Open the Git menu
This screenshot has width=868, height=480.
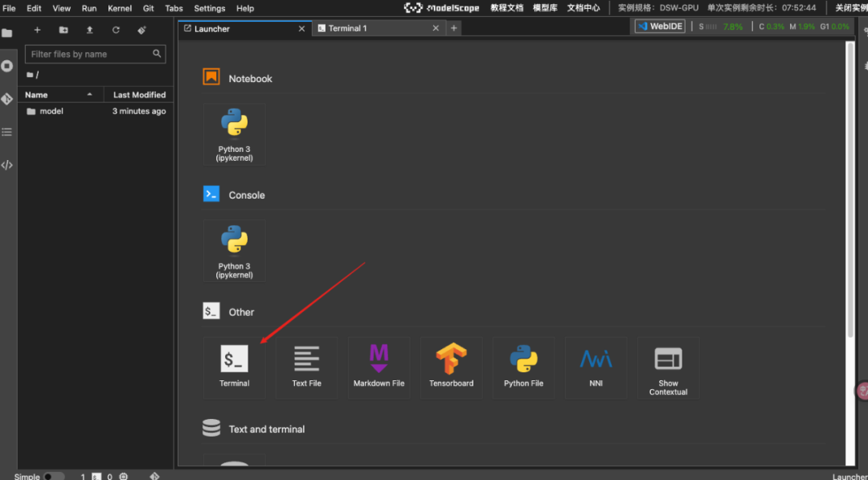click(149, 8)
